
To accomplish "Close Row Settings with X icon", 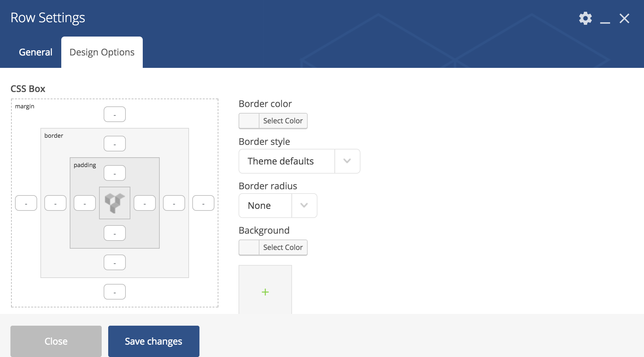I will pos(624,18).
